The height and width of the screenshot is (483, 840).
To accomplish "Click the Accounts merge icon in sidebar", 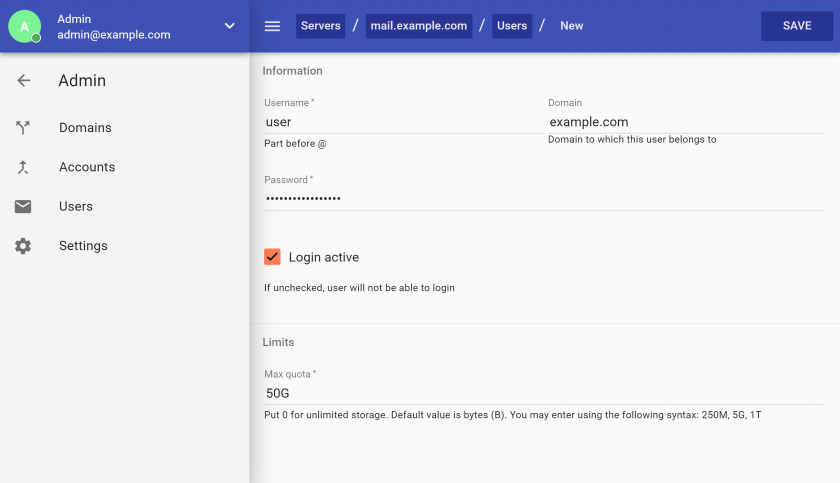I will [23, 167].
